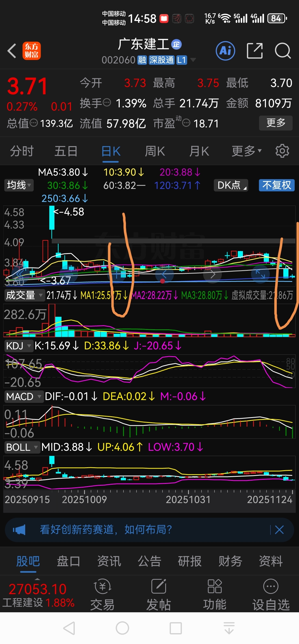Open the KDJ indicator dropdown
Viewport: 299px width, 644px height.
click(x=19, y=346)
